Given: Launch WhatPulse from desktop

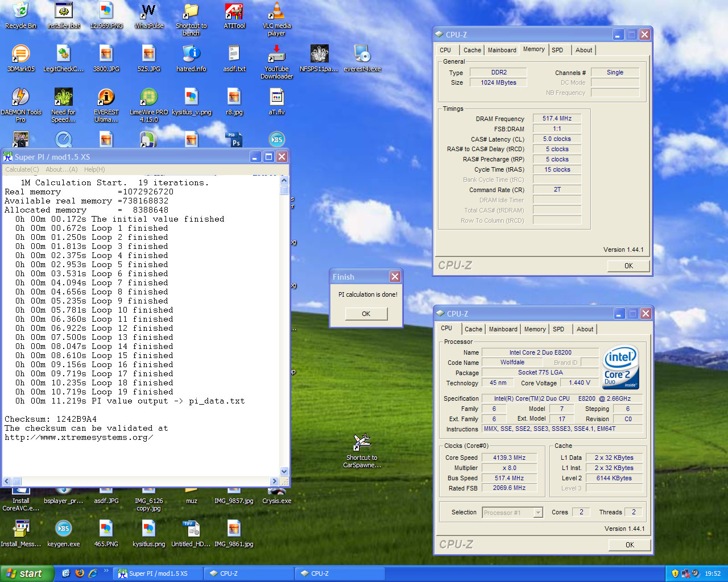Looking at the screenshot, I should point(148,15).
